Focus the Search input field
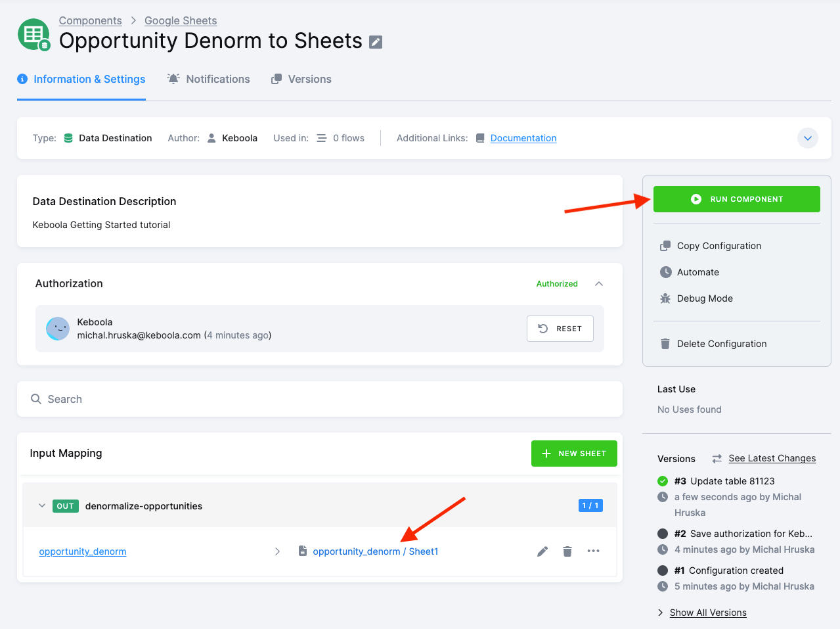Image resolution: width=840 pixels, height=629 pixels. point(320,399)
